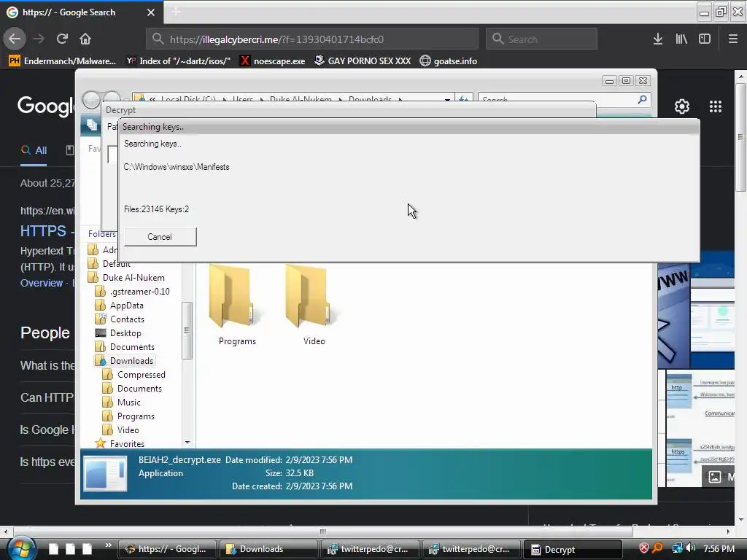The height and width of the screenshot is (560, 747).
Task: Reload the browser page
Action: (x=62, y=39)
